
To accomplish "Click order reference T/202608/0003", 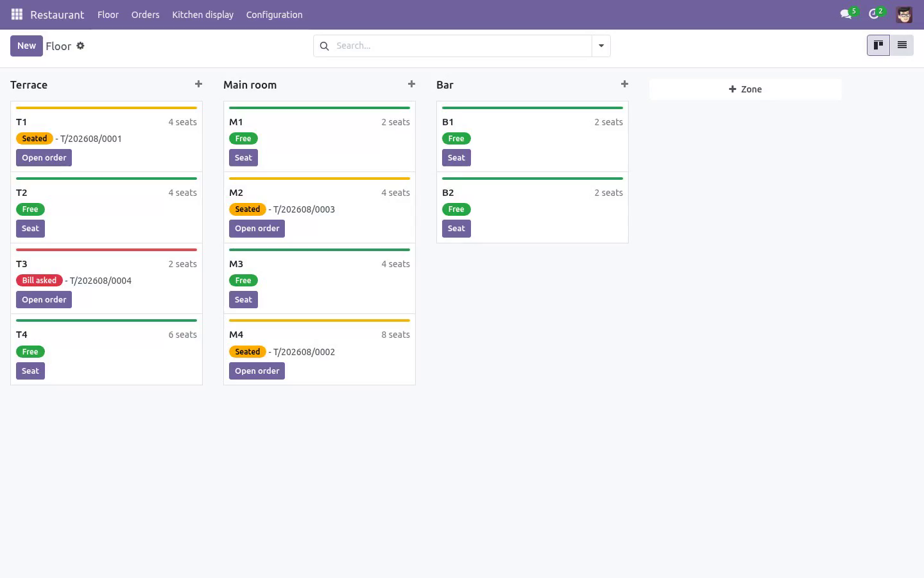I will (304, 209).
